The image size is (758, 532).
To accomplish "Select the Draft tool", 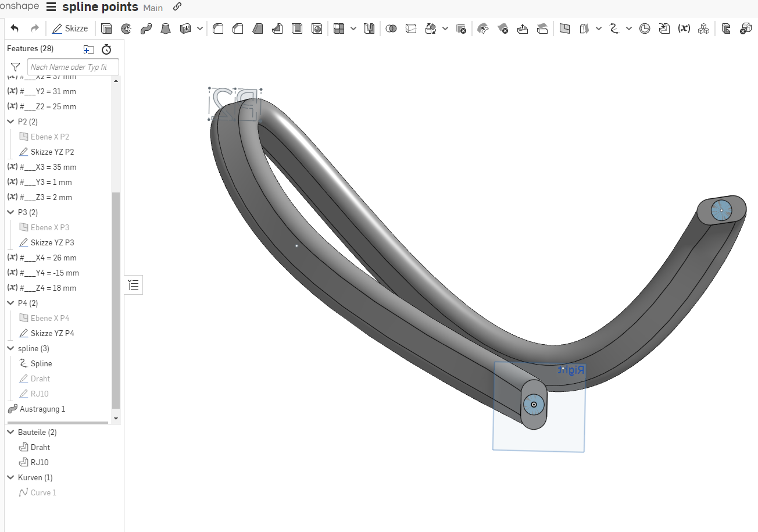I will pos(258,28).
